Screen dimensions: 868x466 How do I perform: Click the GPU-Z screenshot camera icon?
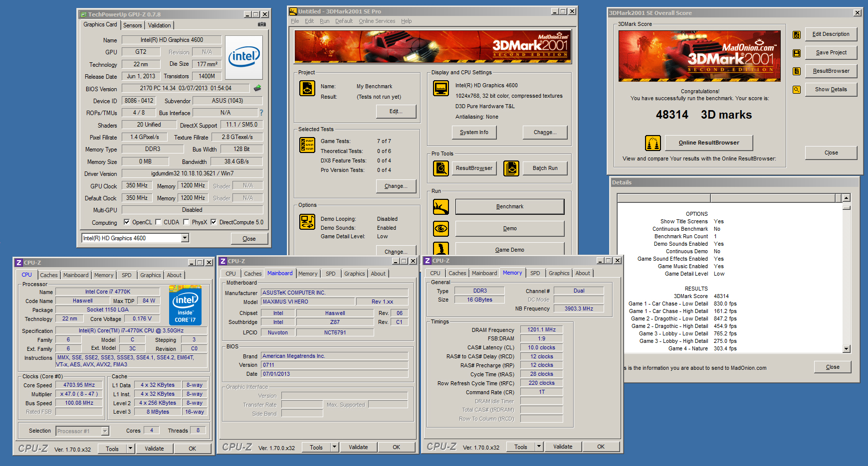tap(262, 24)
